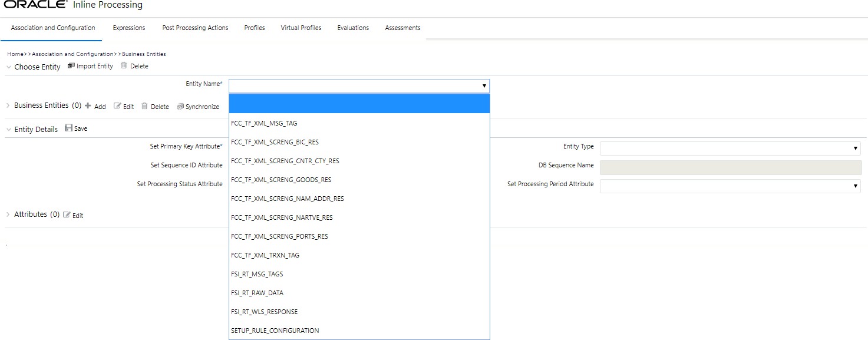The width and height of the screenshot is (868, 340).
Task: Expand the Business Entities section
Action: [x=8, y=105]
